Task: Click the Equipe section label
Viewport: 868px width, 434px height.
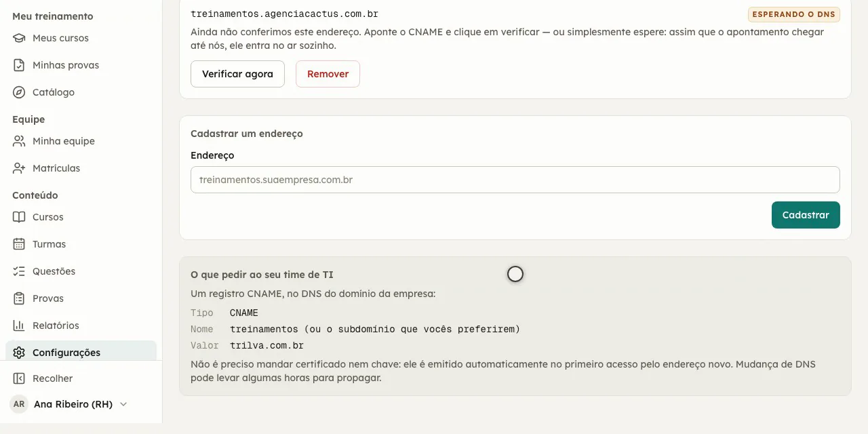Action: pyautogui.click(x=28, y=119)
